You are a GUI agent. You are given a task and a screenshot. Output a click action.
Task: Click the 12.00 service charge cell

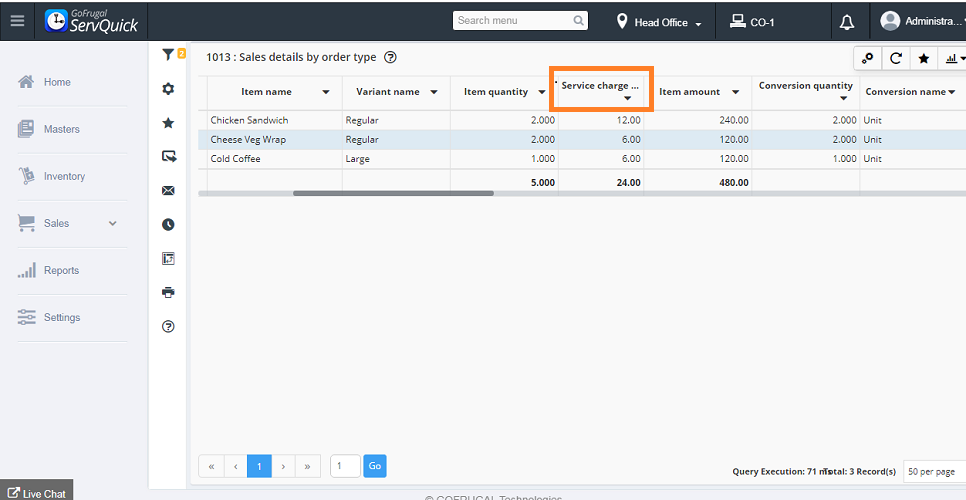tap(601, 120)
